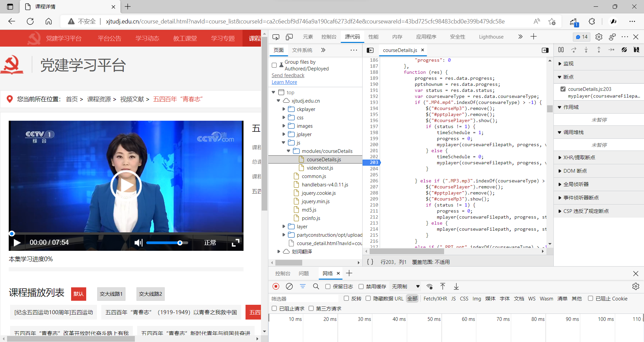
Task: Select the 交大线路1 button
Action: (x=111, y=294)
